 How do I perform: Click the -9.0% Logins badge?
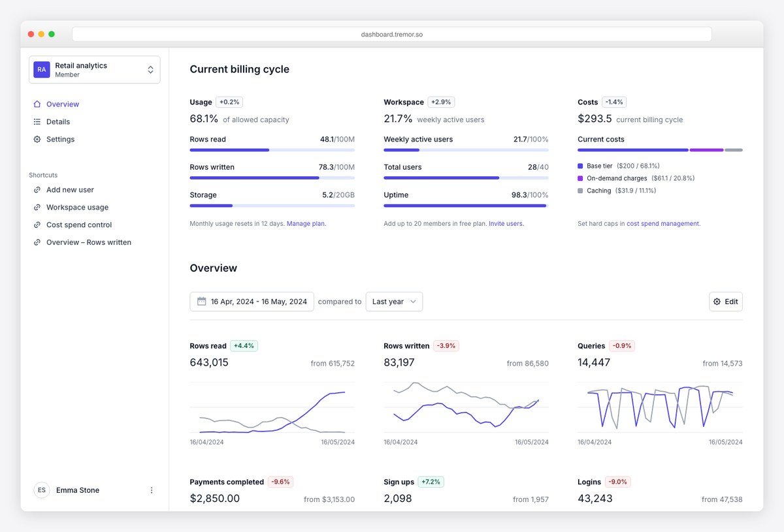(617, 482)
